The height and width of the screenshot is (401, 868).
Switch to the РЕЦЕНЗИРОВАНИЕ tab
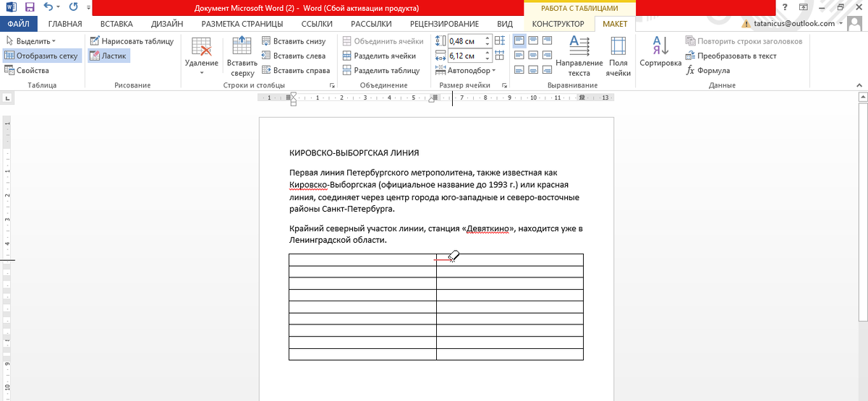click(x=444, y=24)
